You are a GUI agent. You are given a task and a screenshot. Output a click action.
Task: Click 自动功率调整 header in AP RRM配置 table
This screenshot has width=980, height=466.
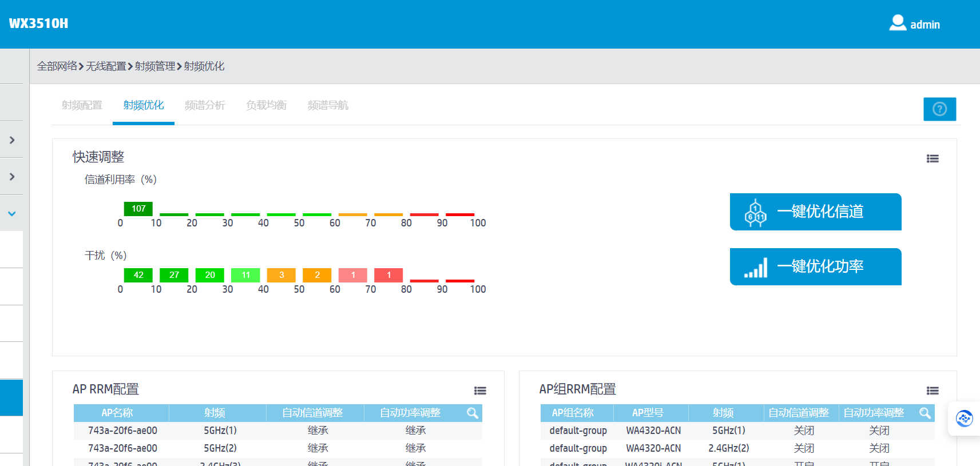coord(410,413)
